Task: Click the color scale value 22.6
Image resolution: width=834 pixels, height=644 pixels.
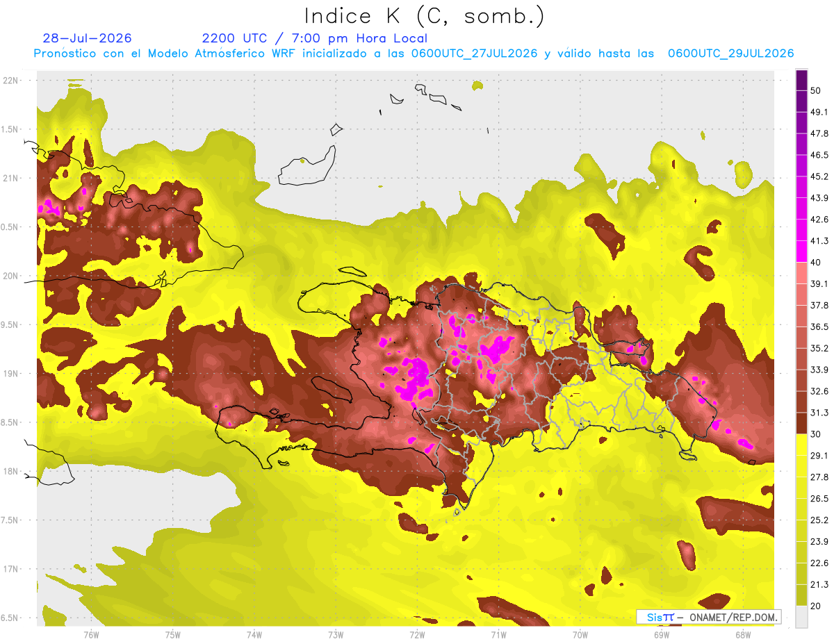Action: pos(819,563)
